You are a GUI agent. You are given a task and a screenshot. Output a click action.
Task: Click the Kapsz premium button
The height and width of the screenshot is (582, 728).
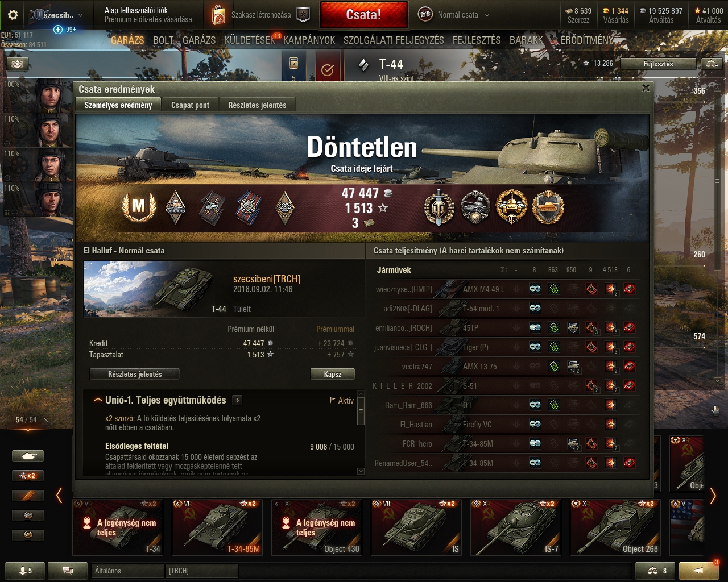(x=333, y=374)
